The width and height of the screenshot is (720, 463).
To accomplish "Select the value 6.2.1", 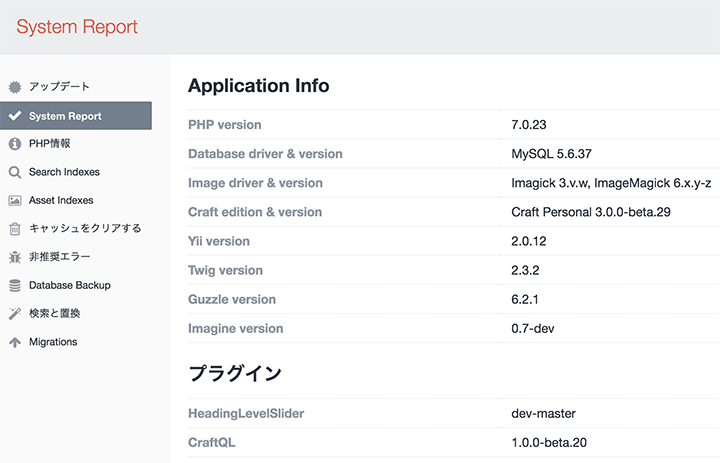I will tap(524, 299).
